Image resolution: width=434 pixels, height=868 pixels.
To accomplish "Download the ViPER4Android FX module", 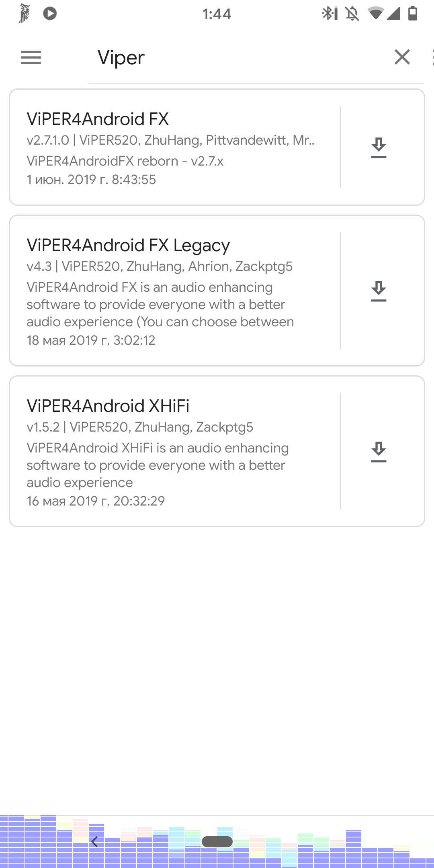I will (379, 147).
